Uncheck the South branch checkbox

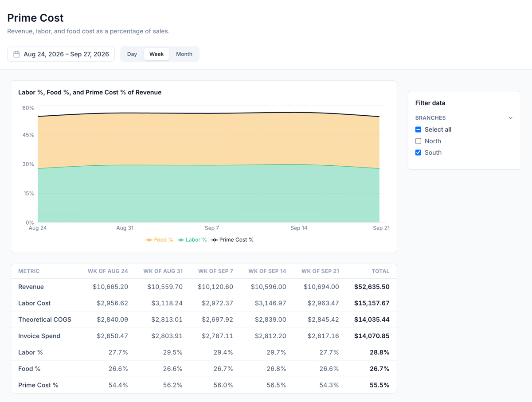(x=418, y=152)
